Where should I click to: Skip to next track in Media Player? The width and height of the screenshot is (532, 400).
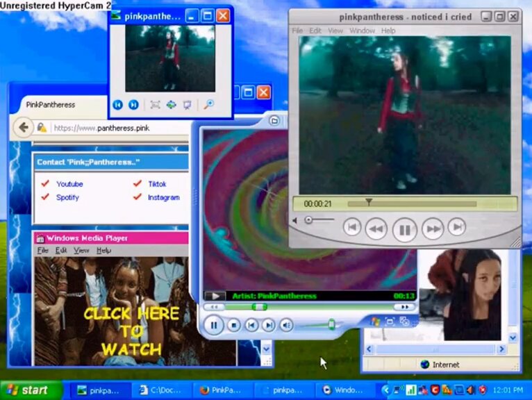269,326
